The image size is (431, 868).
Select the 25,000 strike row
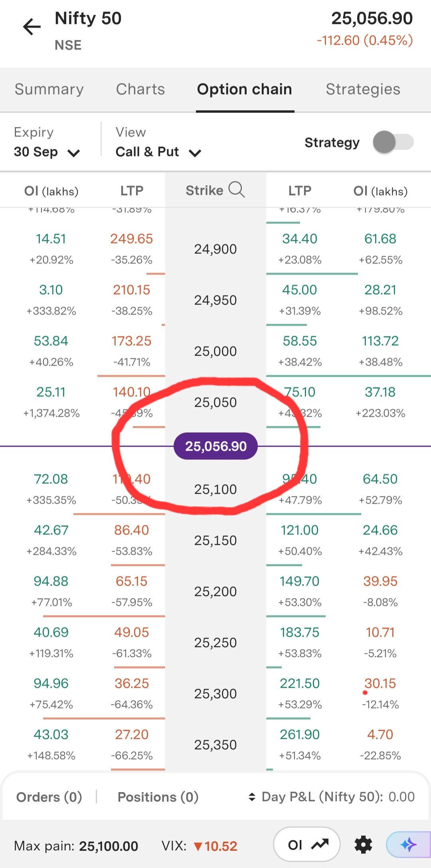point(215,351)
